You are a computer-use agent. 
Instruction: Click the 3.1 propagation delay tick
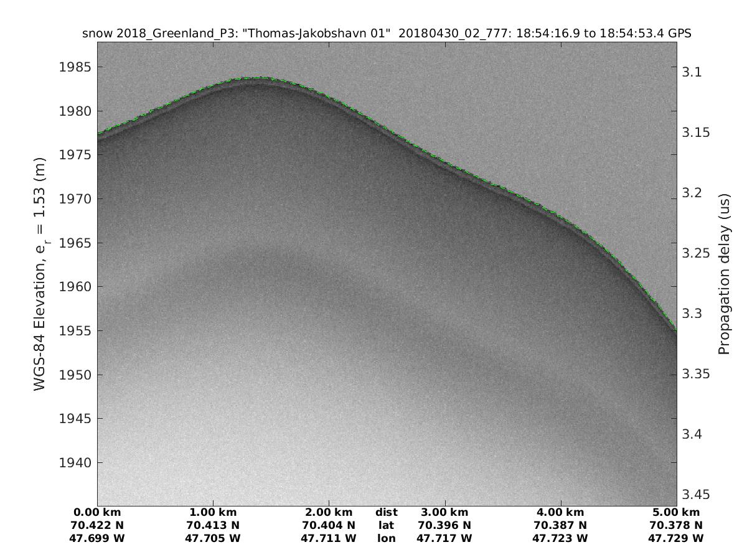(x=692, y=72)
